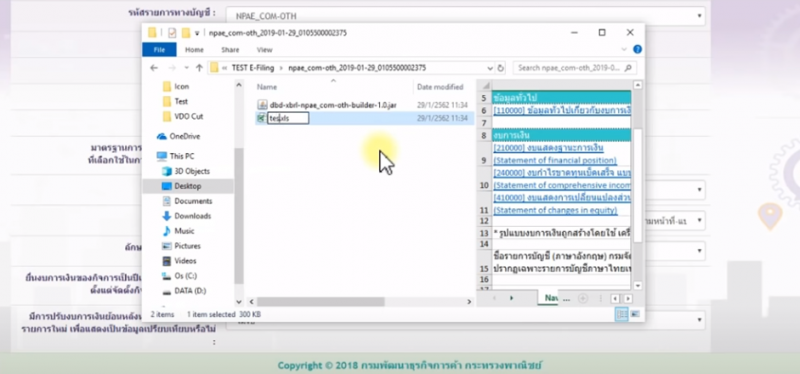800x374 pixels.
Task: Sort files by Date modified column
Action: click(440, 87)
